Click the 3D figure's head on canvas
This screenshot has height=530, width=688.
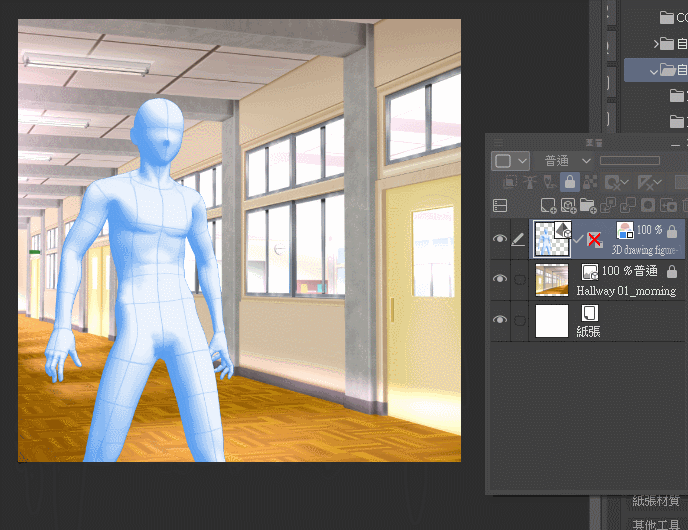[158, 132]
